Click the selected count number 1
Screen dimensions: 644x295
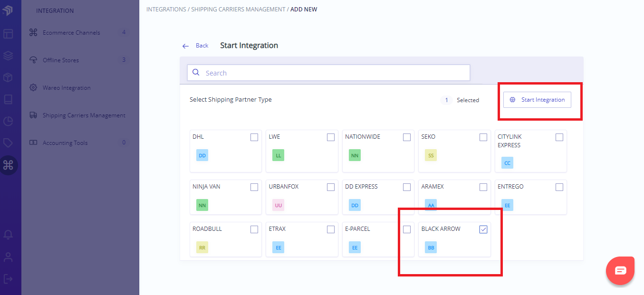tap(446, 100)
